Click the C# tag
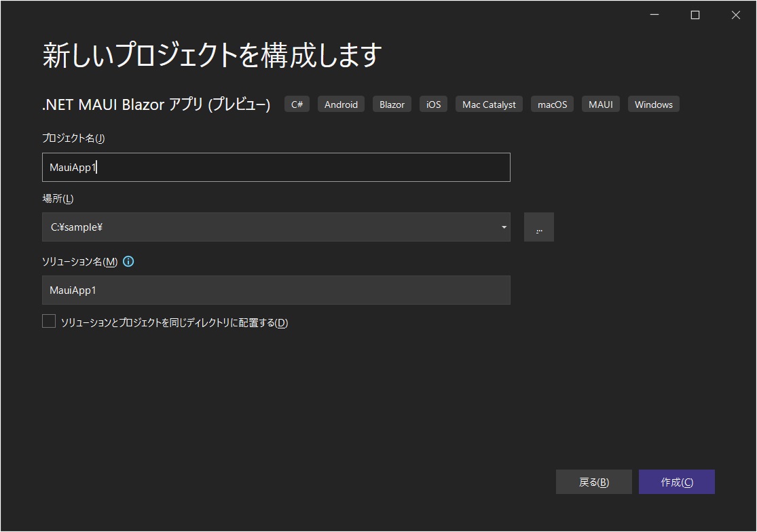Screen dimensions: 757x532 (x=297, y=104)
